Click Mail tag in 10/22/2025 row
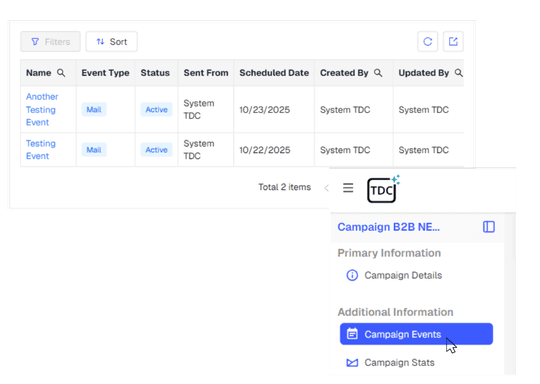The width and height of the screenshot is (540, 384). [94, 150]
